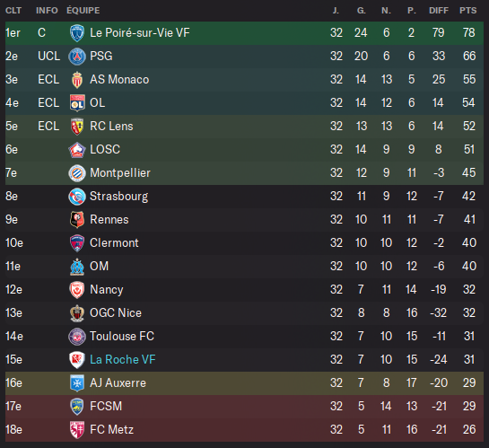Click the OL club badge
The width and height of the screenshot is (489, 448).
tap(77, 103)
